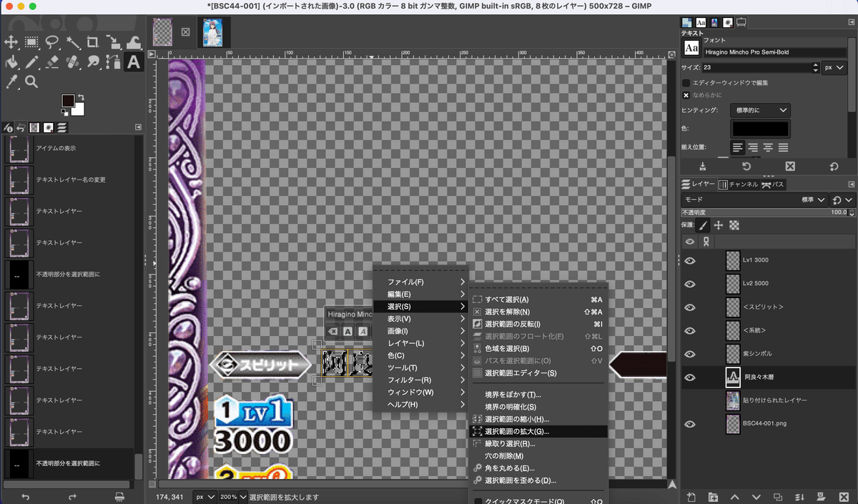
Task: Reset text tool options to defaults
Action: [834, 166]
